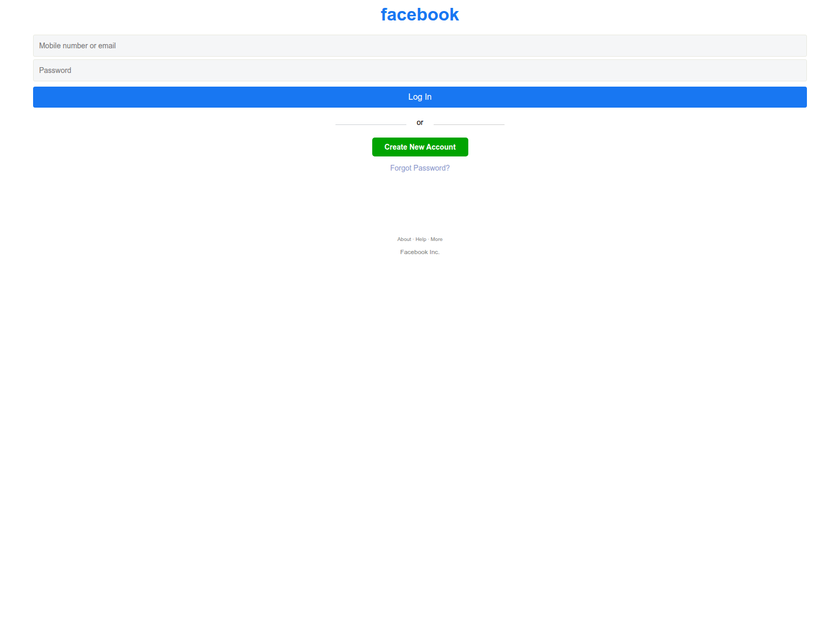Viewport: 840px width, 630px height.
Task: Click the green Create New Account button
Action: tap(419, 147)
